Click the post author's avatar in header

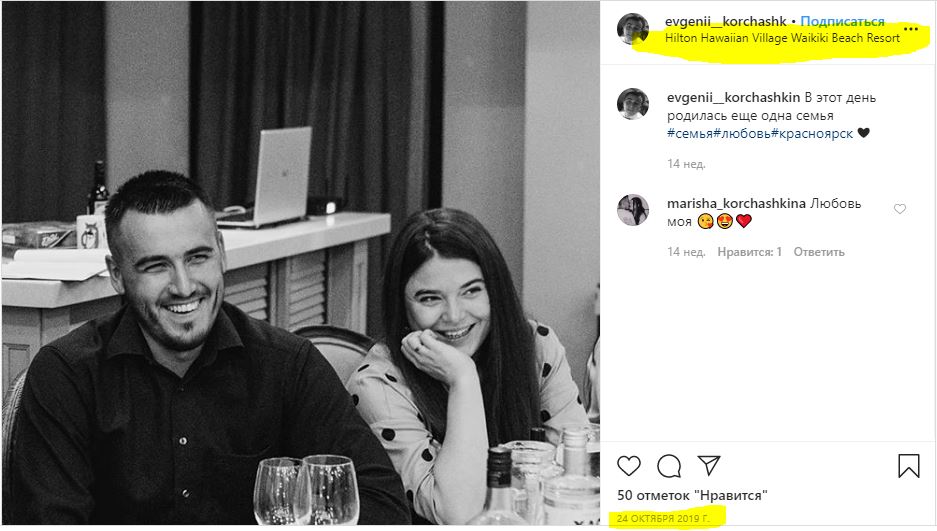(x=633, y=29)
